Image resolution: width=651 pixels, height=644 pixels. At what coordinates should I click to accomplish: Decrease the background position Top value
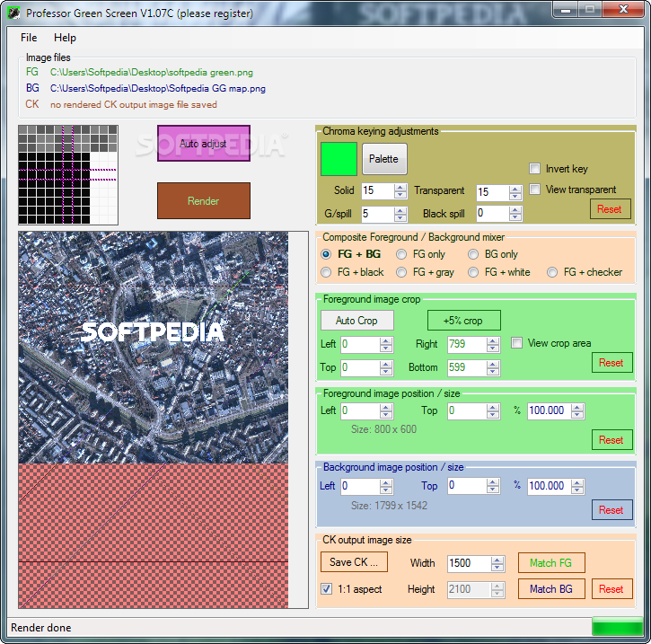coord(493,490)
